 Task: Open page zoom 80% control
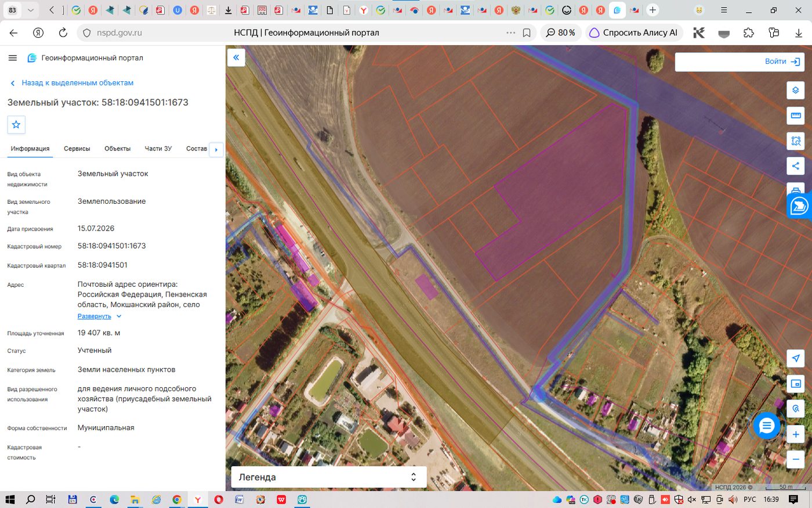point(560,33)
